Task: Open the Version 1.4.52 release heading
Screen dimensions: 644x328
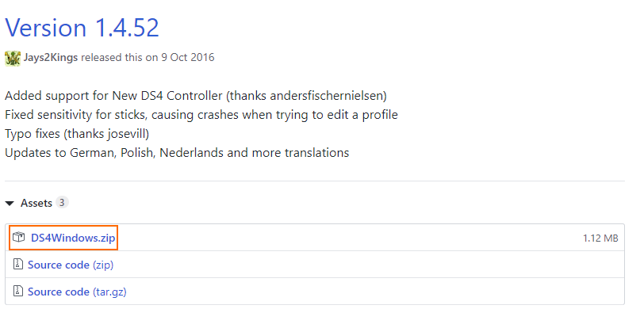Action: (82, 28)
